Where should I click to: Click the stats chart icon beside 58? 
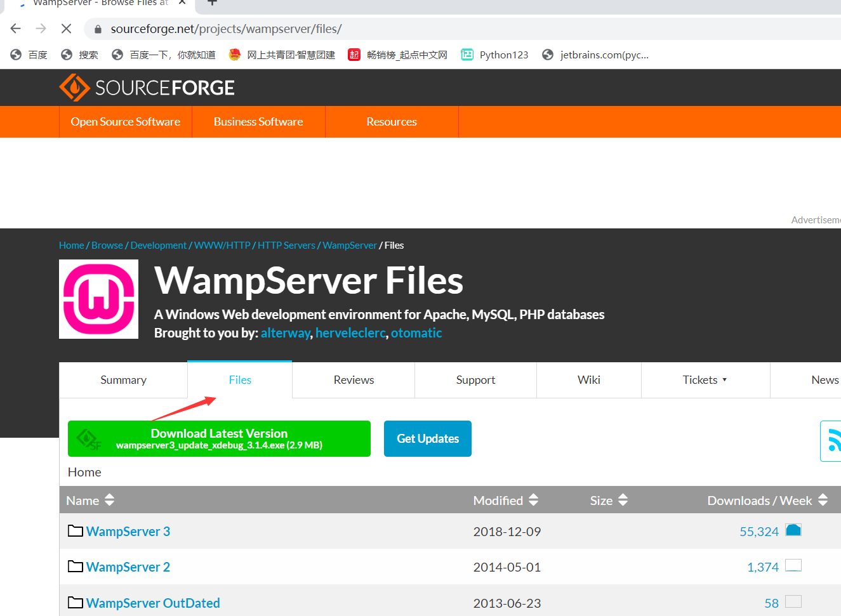click(x=793, y=601)
